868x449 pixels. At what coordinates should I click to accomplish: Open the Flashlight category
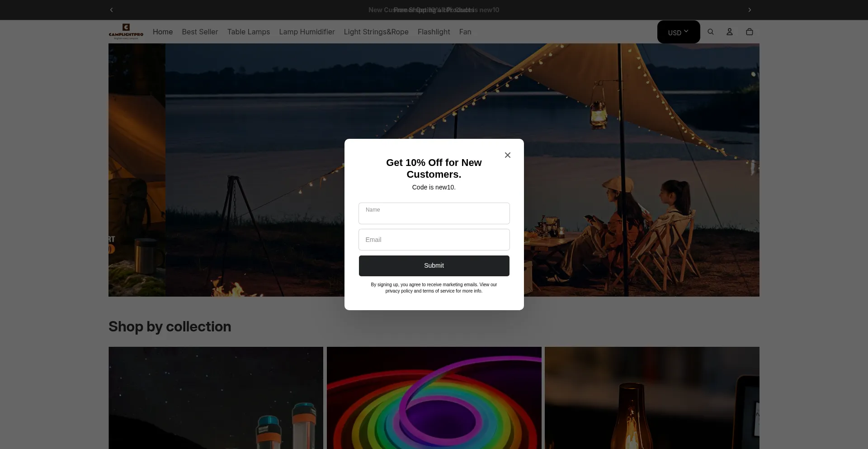[434, 32]
